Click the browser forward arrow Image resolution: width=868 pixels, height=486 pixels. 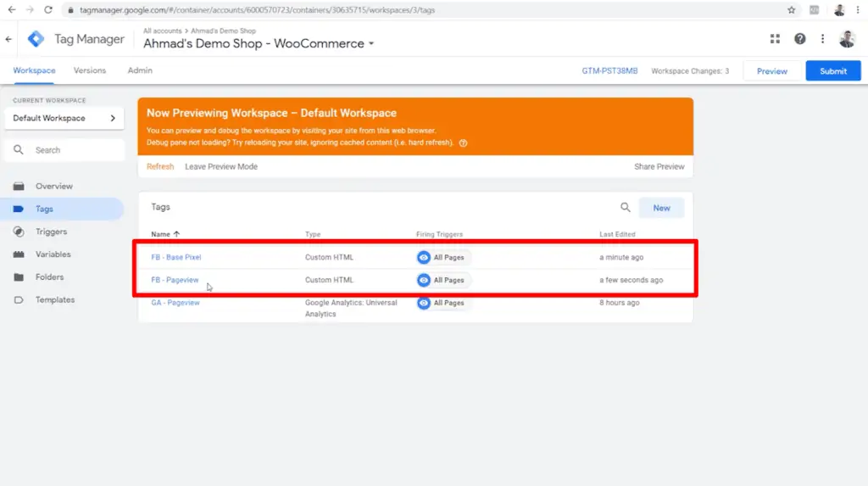(30, 10)
